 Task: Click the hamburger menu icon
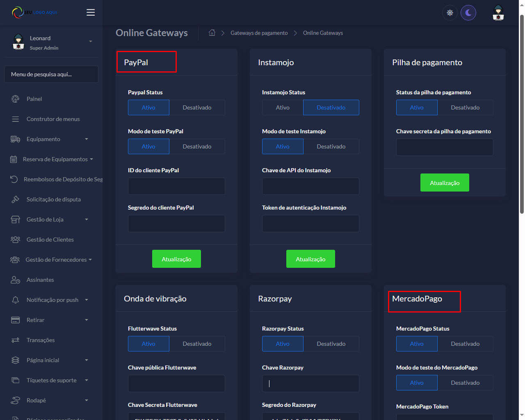click(x=91, y=12)
